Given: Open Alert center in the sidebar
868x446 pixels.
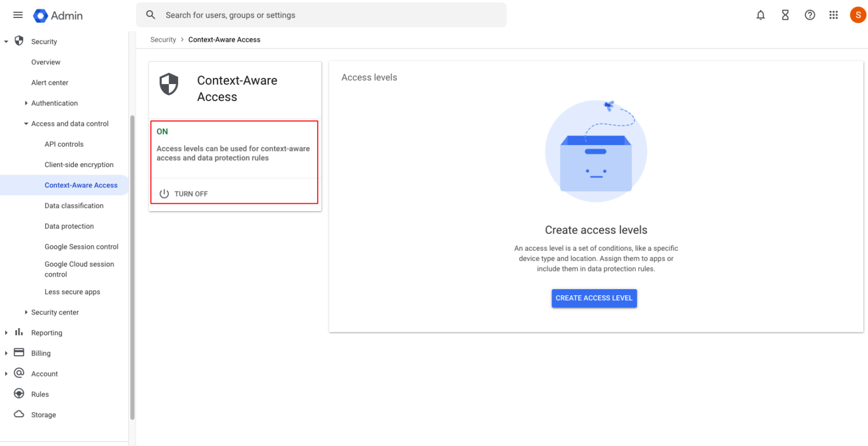Looking at the screenshot, I should click(50, 82).
